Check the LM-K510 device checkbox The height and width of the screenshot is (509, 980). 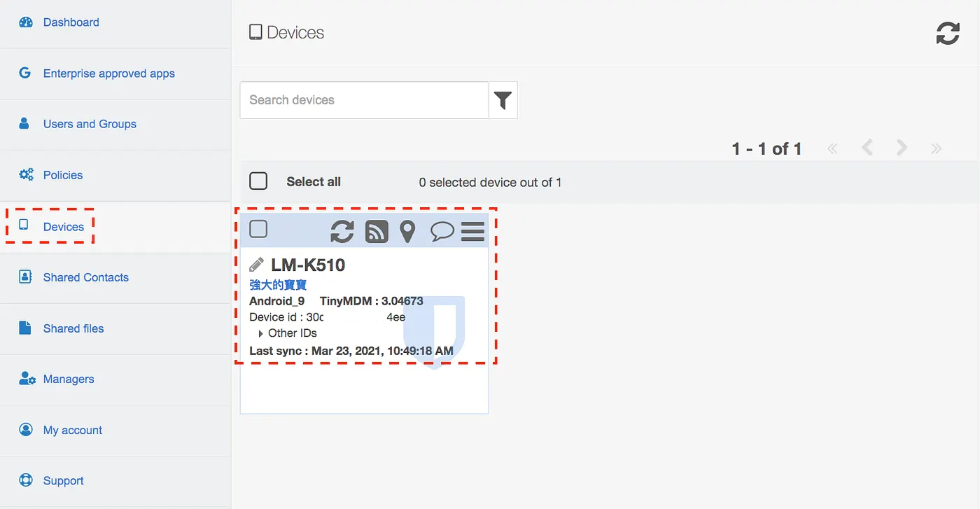pyautogui.click(x=258, y=229)
